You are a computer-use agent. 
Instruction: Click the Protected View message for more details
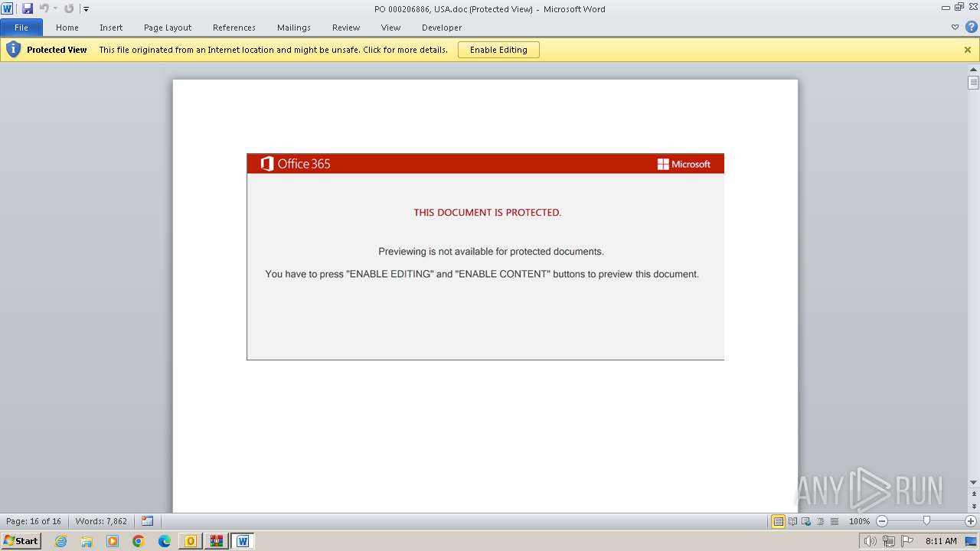273,50
